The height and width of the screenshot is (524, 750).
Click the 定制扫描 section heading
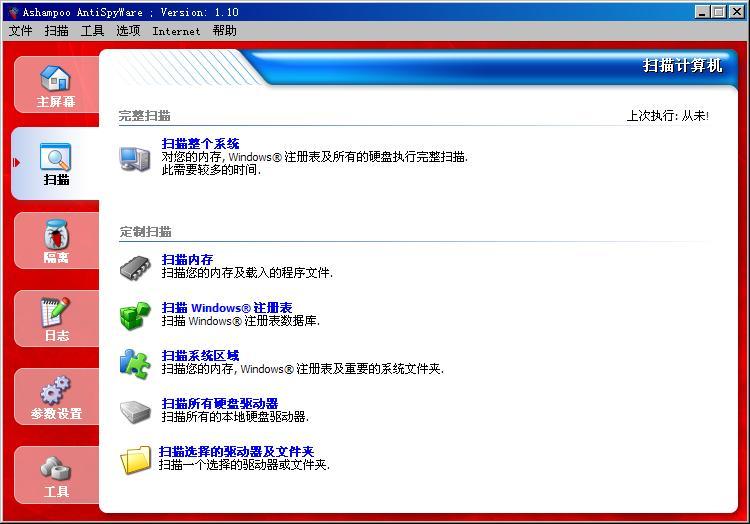(145, 232)
